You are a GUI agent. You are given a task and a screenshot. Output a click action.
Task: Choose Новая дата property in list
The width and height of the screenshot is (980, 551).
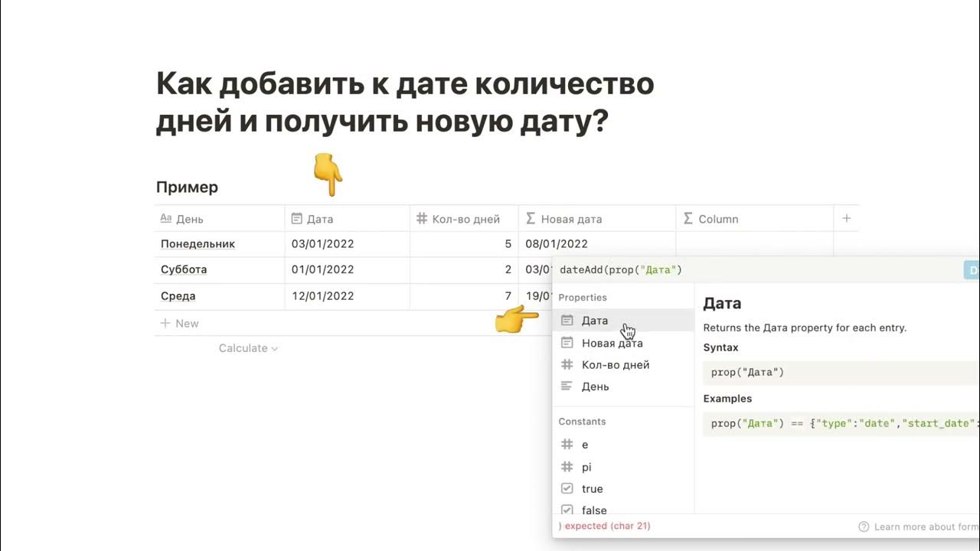(623, 343)
